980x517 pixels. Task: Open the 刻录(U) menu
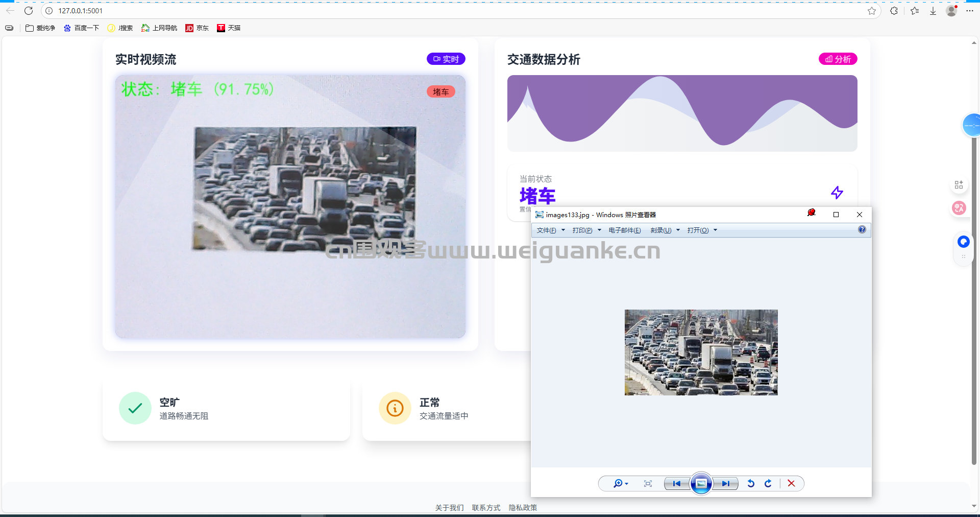tap(665, 230)
